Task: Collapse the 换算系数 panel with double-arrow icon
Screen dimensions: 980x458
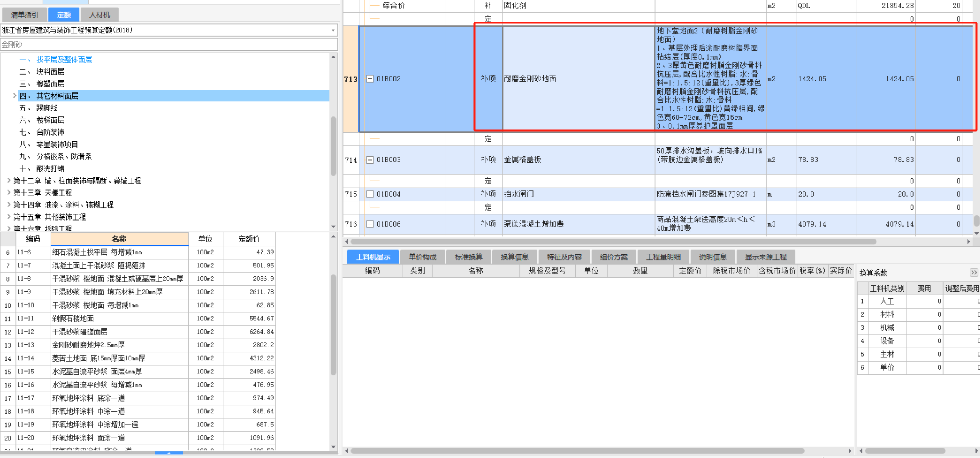Action: pyautogui.click(x=974, y=273)
